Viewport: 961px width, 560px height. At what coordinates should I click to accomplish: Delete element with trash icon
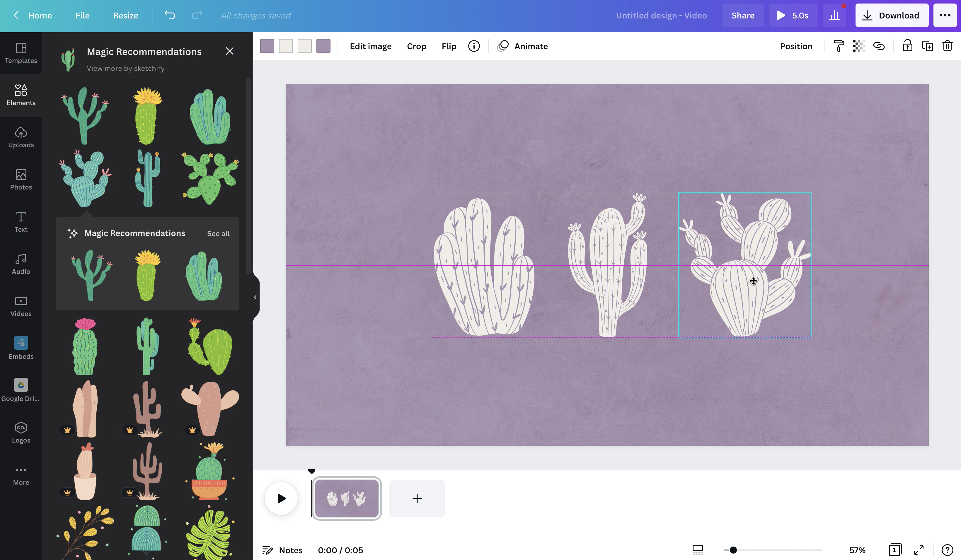[x=947, y=46]
